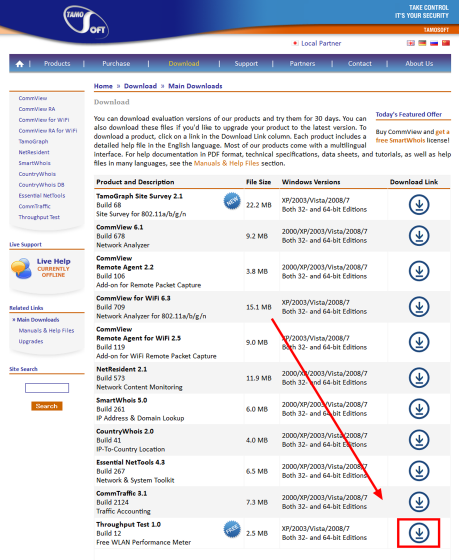Click "Network Content Monitoring" description
The height and width of the screenshot is (560, 459).
coord(139,387)
